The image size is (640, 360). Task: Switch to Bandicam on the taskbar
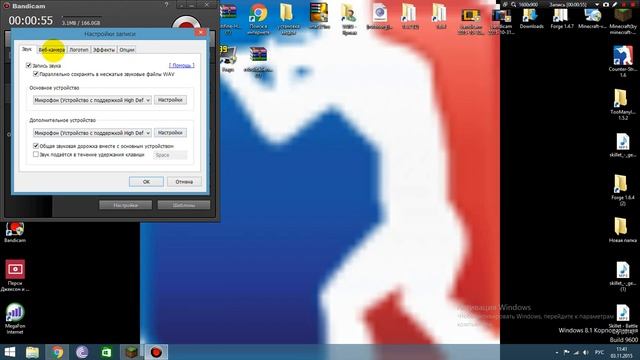[156, 352]
